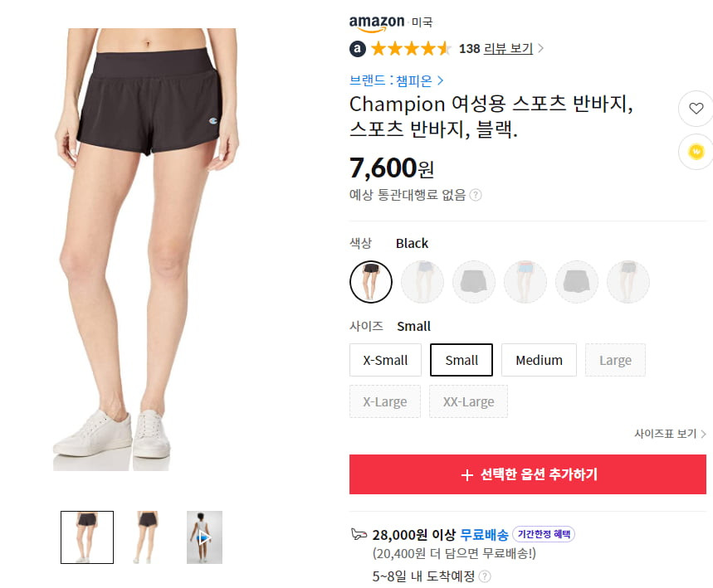
Task: Play the product video thumbnail
Action: [x=204, y=537]
